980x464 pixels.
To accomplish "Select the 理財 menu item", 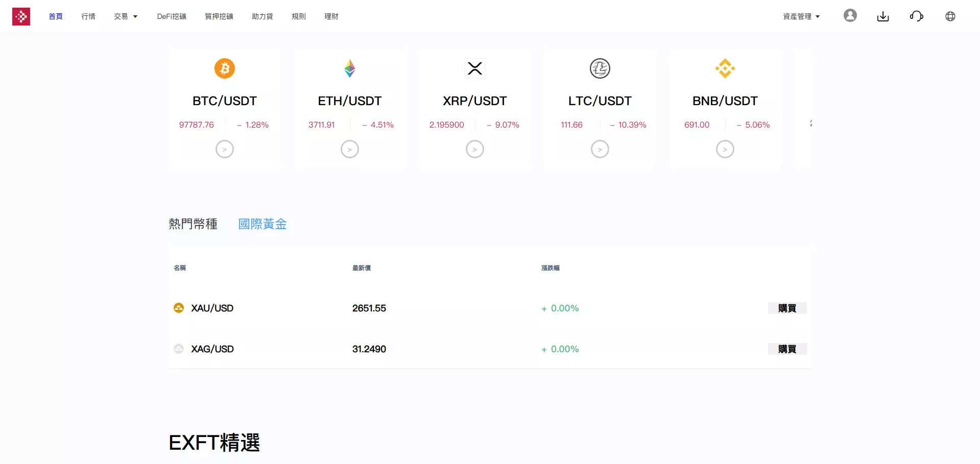I will tap(331, 16).
